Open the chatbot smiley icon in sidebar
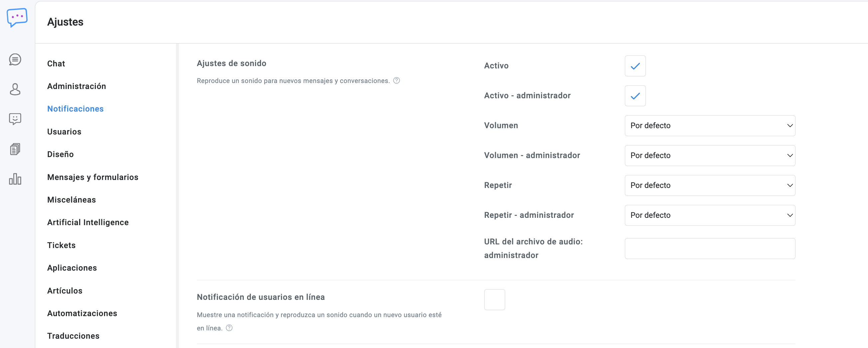The image size is (868, 348). pos(15,119)
